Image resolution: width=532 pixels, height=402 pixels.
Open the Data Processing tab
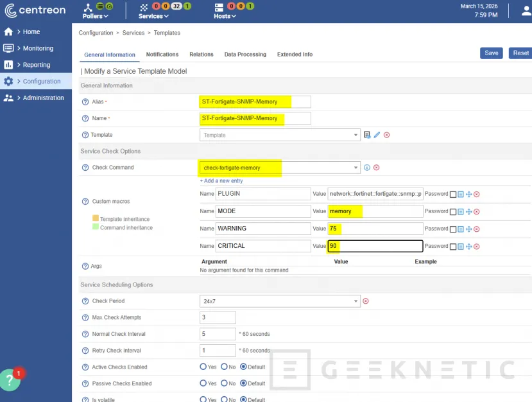click(x=245, y=54)
